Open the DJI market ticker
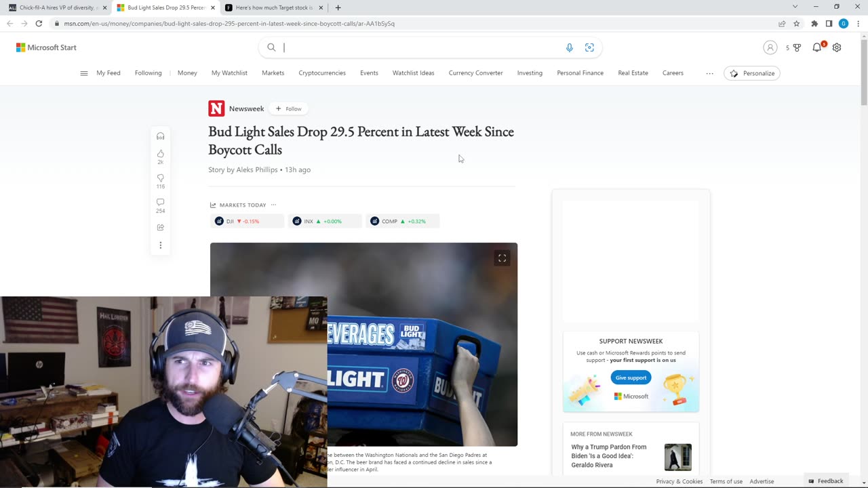This screenshot has height=488, width=868. pos(247,221)
